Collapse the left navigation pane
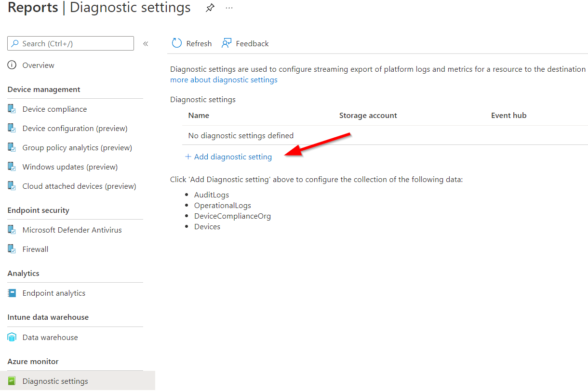This screenshot has height=392, width=588. [146, 43]
